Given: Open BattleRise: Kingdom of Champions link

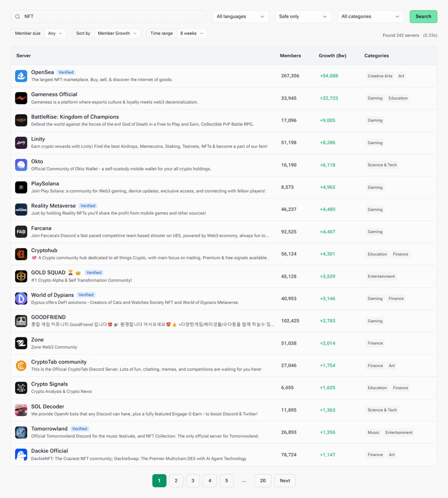Looking at the screenshot, I should click(x=75, y=116).
